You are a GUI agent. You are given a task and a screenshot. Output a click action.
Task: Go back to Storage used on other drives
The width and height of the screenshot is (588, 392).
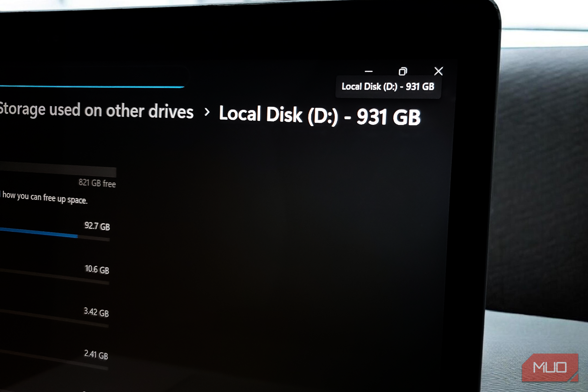pos(96,110)
